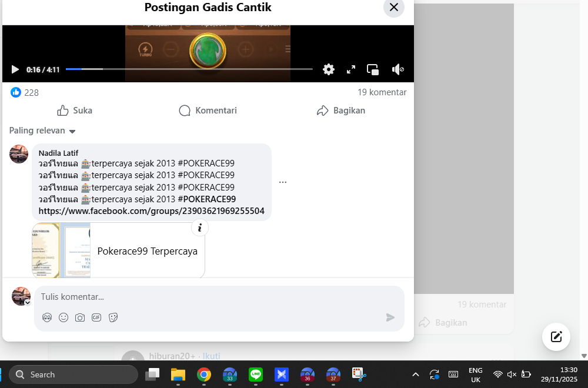View the 19 komentar count
This screenshot has width=588, height=388.
tap(382, 92)
